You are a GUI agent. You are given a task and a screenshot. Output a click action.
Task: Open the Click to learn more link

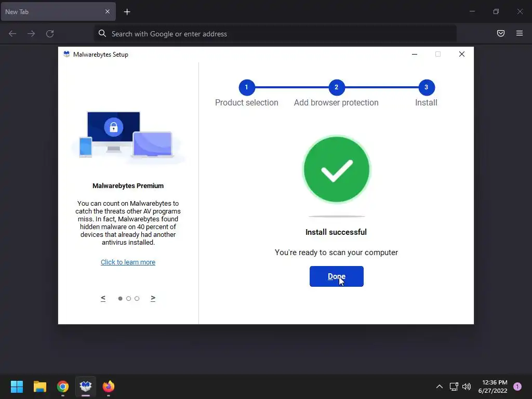128,262
